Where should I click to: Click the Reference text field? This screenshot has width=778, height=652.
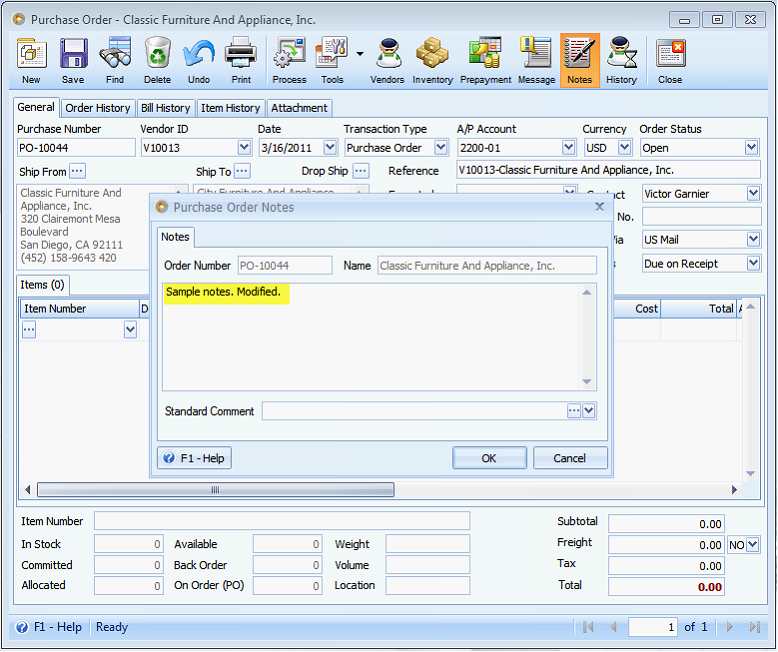608,170
